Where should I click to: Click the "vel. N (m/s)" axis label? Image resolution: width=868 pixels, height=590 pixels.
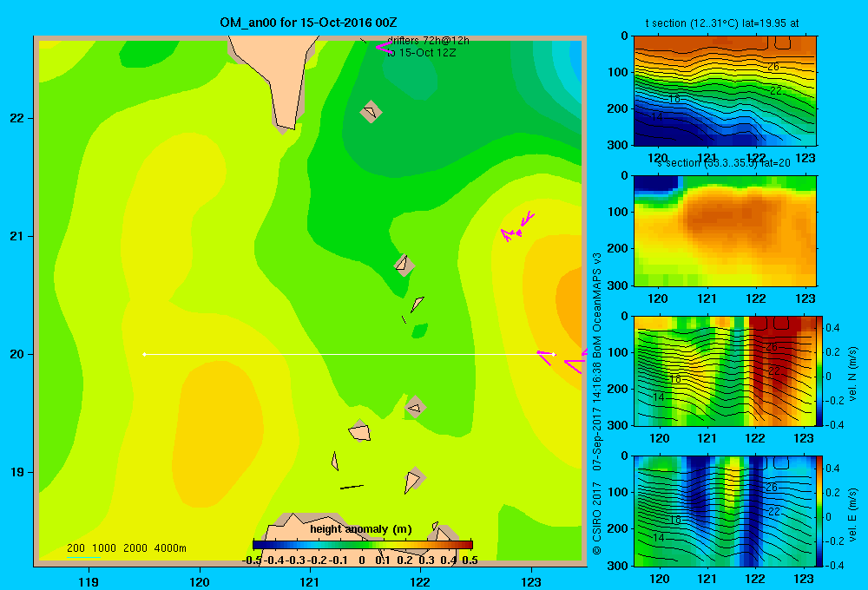click(x=853, y=374)
